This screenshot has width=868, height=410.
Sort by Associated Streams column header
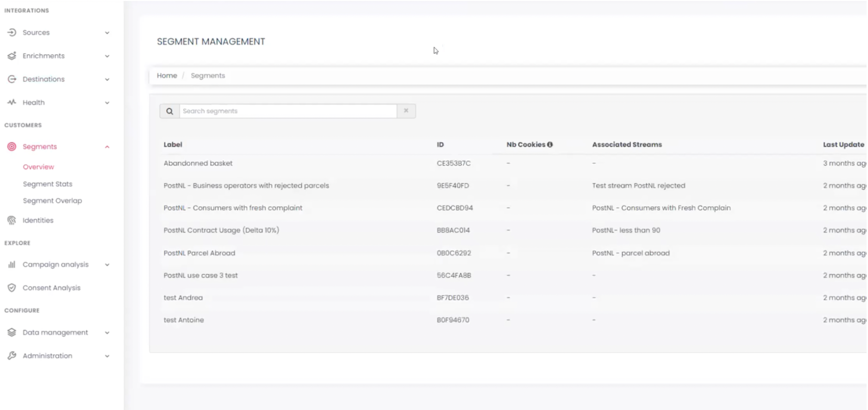[627, 145]
